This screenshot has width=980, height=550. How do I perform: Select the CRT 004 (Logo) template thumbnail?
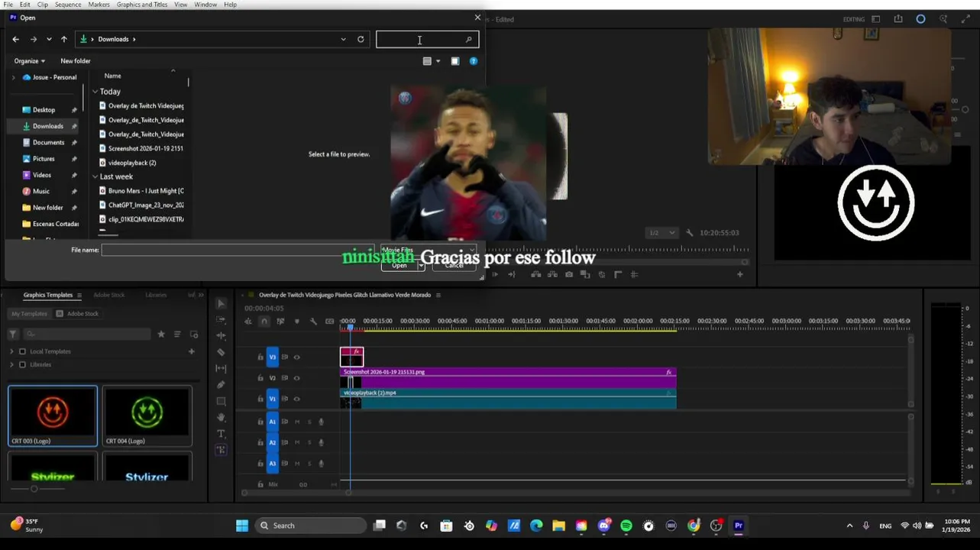pos(147,416)
